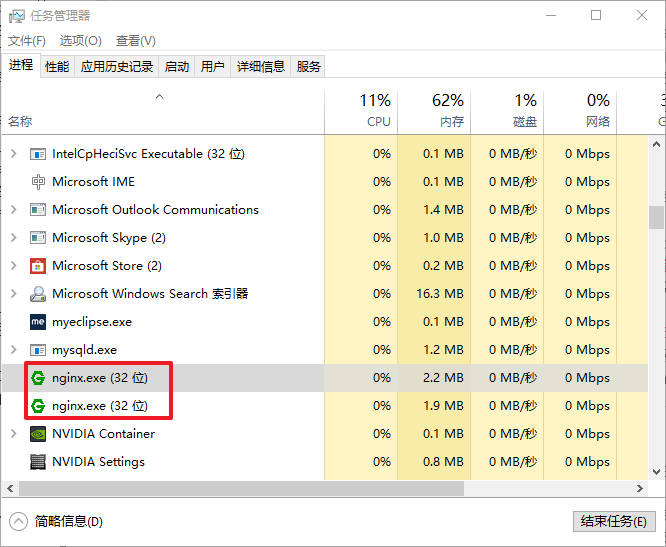Open the 文件(F) menu

pos(27,41)
